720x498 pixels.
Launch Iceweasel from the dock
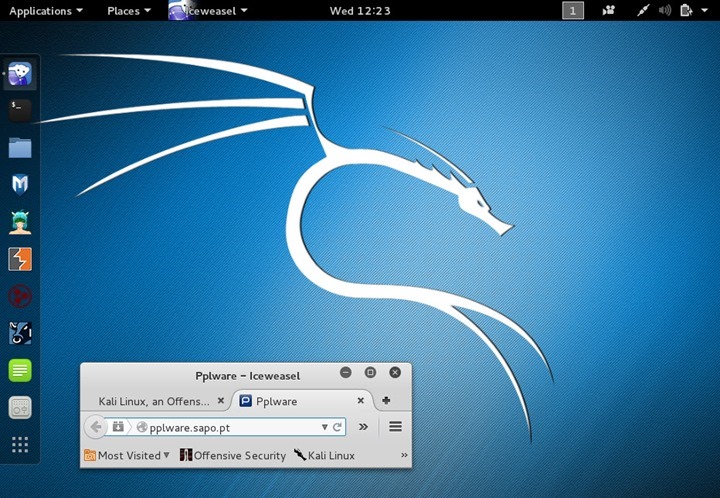20,74
